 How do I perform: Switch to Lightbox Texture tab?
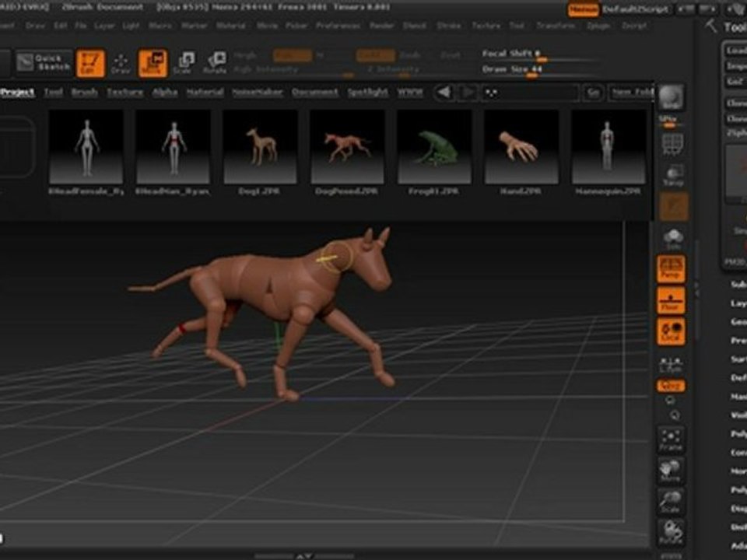pos(124,93)
